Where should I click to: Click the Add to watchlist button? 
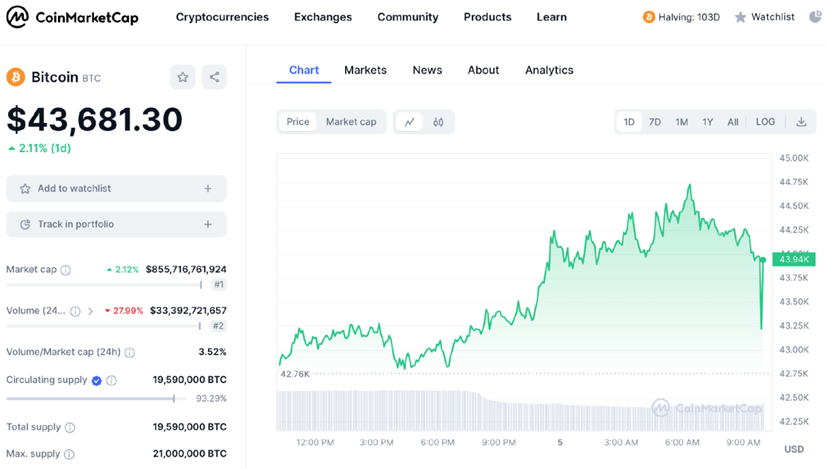(x=116, y=188)
